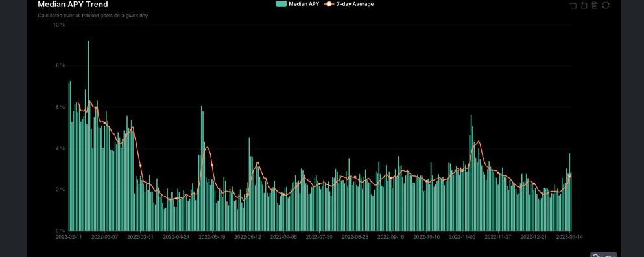Click the restore chart refresh icon
Screen dimensions: 644x257
606,5
